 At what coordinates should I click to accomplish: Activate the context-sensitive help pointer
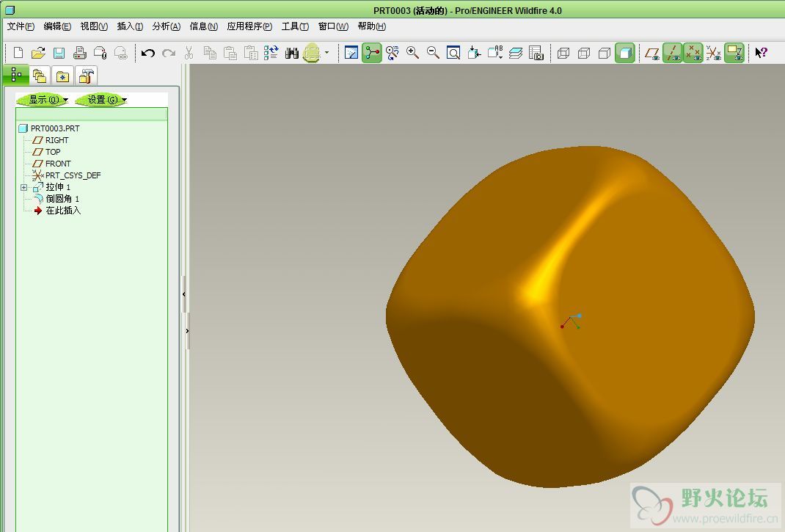[x=762, y=53]
